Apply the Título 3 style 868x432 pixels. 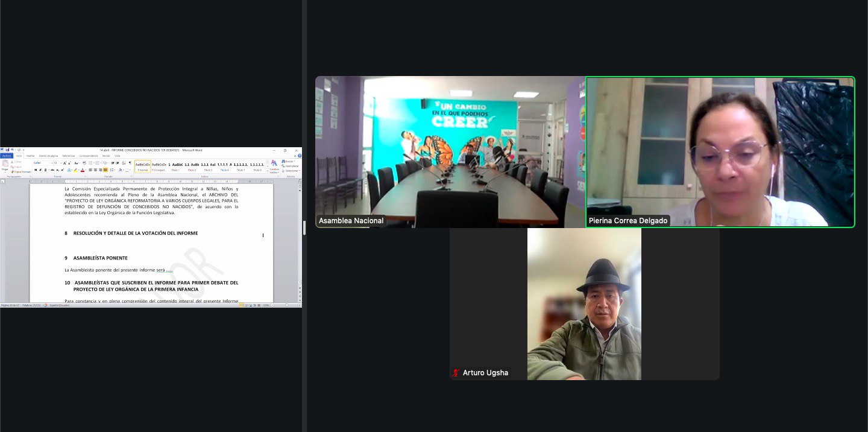pyautogui.click(x=208, y=167)
